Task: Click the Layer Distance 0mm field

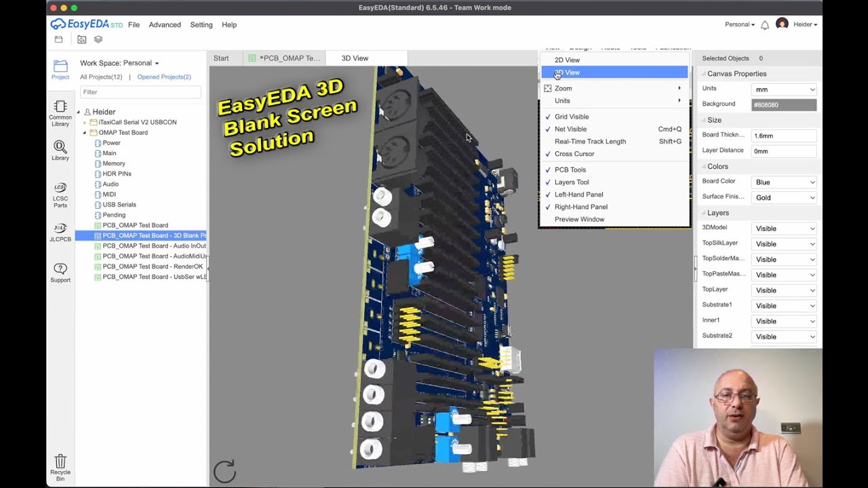Action: click(784, 151)
